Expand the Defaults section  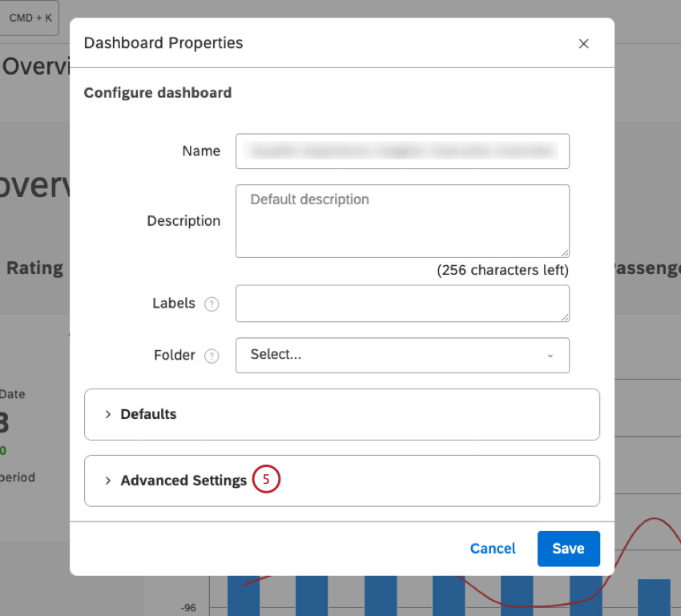coord(147,414)
